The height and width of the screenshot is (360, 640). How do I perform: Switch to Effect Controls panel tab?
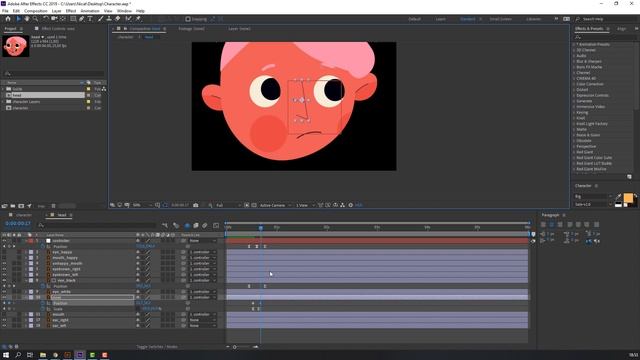[x=58, y=29]
